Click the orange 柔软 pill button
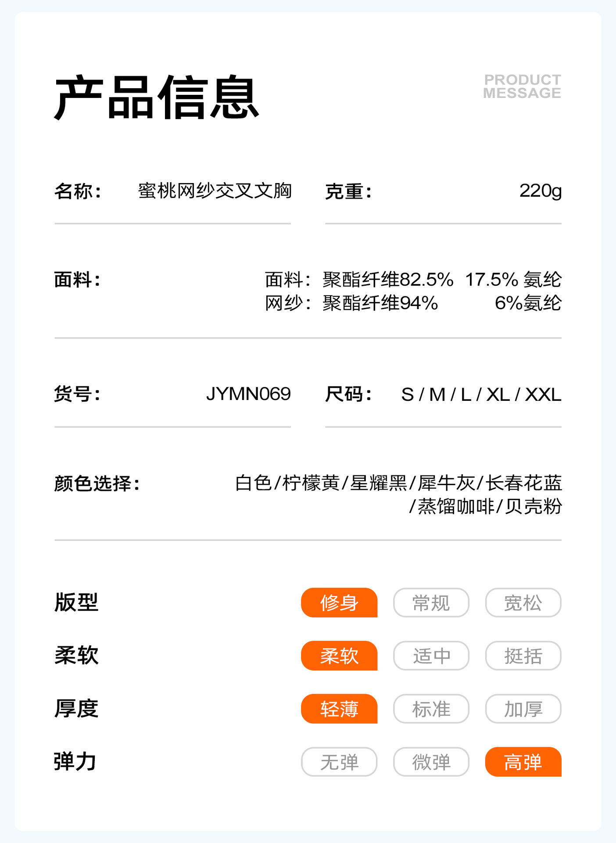616x843 pixels. 339,656
